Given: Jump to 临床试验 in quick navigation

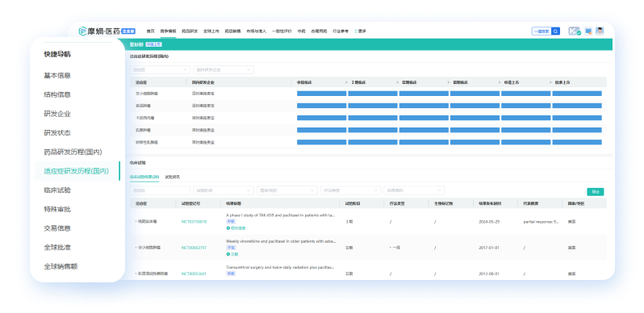Looking at the screenshot, I should 57,190.
